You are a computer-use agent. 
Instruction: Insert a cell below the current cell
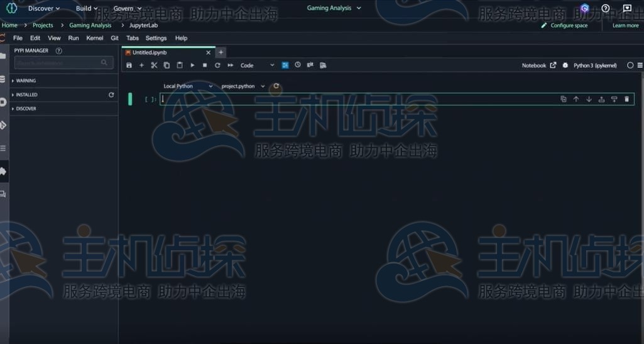pos(614,99)
